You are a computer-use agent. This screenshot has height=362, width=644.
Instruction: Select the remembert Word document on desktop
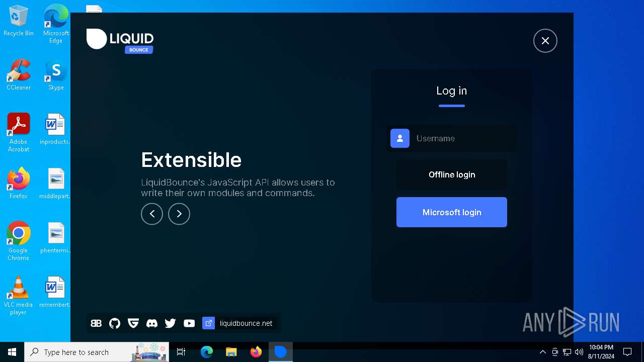pos(55,292)
